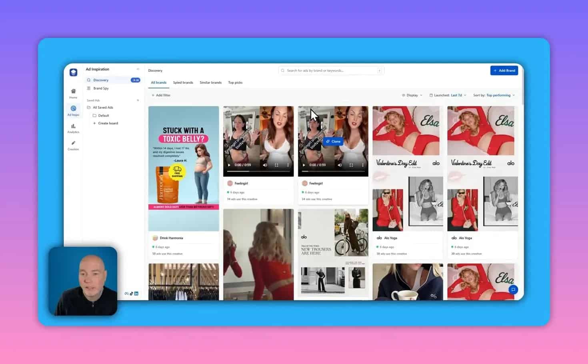
Task: Click the app logo in the sidebar
Action: click(x=73, y=72)
